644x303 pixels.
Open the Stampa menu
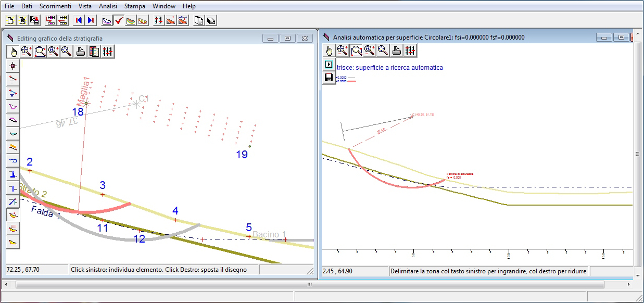tap(135, 6)
